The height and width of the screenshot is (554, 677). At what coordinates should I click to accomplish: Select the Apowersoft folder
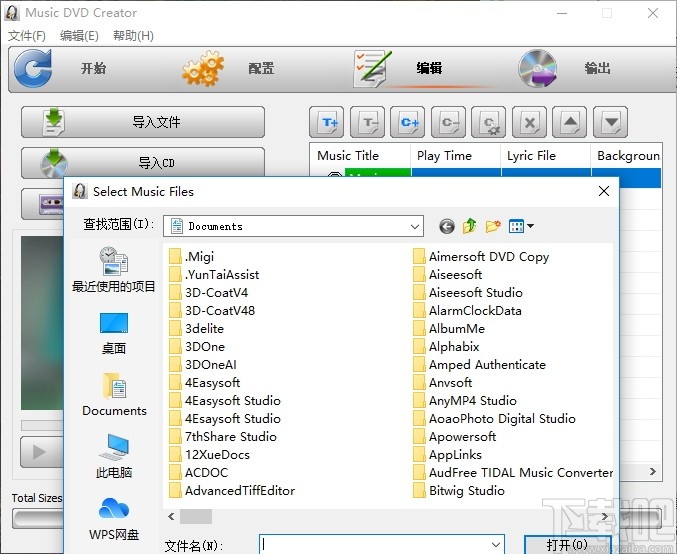(454, 437)
